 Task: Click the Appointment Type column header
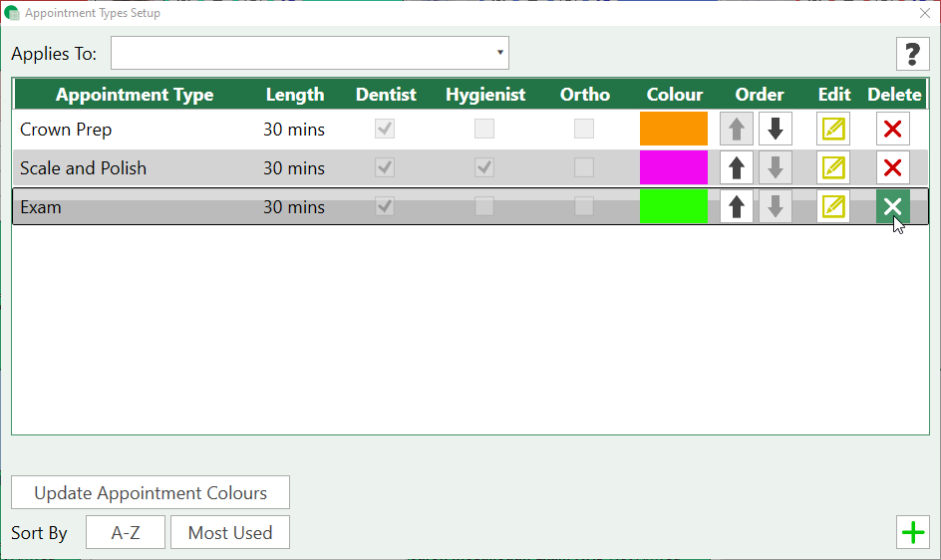(135, 95)
